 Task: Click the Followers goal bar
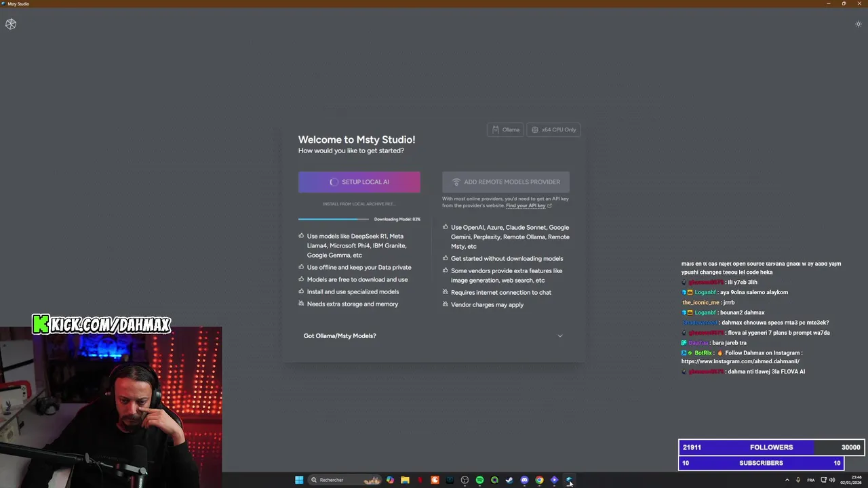(772, 447)
